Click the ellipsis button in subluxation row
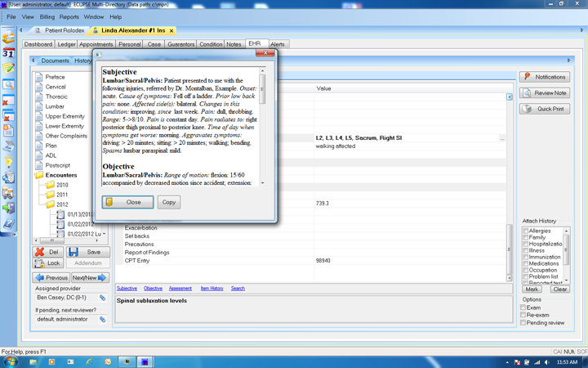Screen dimensions: 588x368 tap(502, 138)
